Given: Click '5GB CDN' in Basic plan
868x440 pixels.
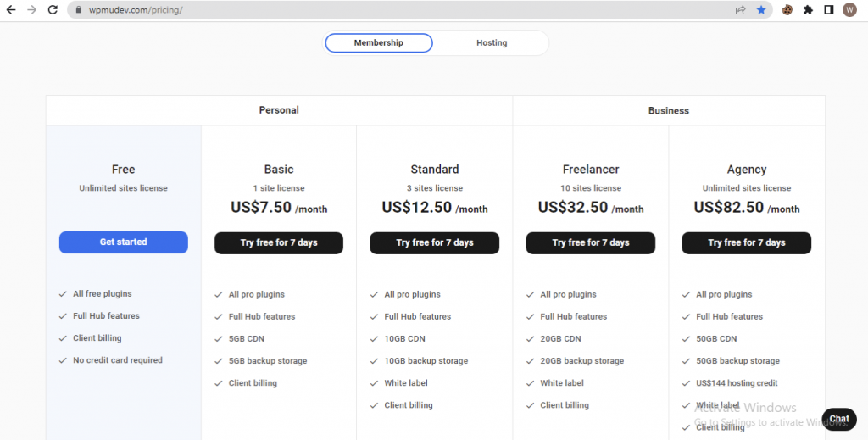Looking at the screenshot, I should [247, 339].
